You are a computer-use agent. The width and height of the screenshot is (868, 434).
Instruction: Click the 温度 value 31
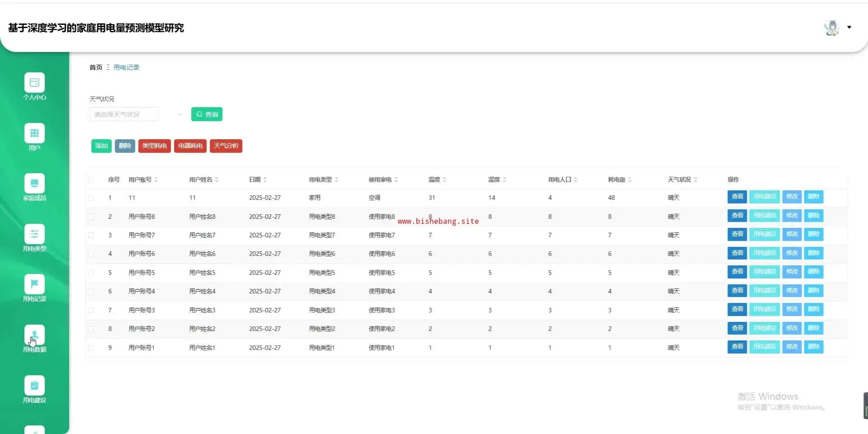pyautogui.click(x=432, y=198)
